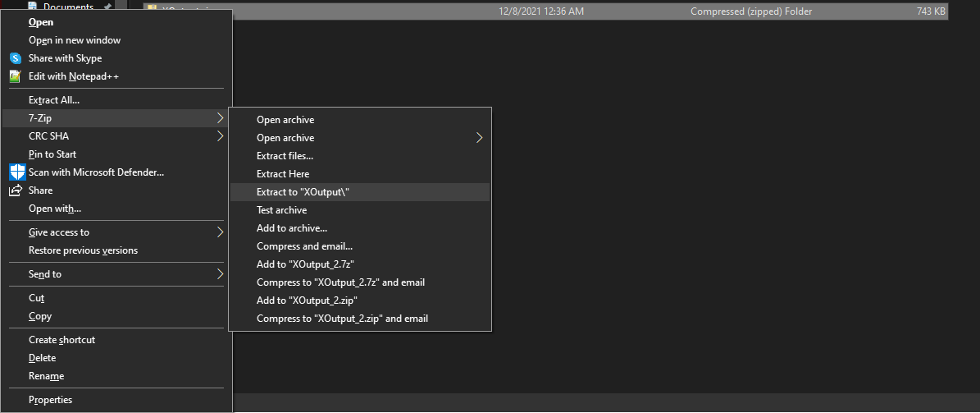Click the Share arrow icon
Image resolution: width=980 pixels, height=413 pixels.
click(15, 190)
